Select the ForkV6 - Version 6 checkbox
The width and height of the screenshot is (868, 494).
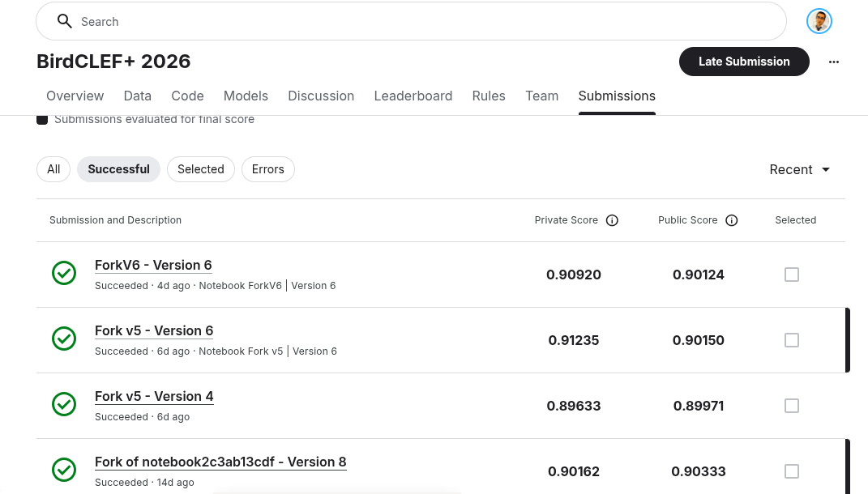(792, 275)
